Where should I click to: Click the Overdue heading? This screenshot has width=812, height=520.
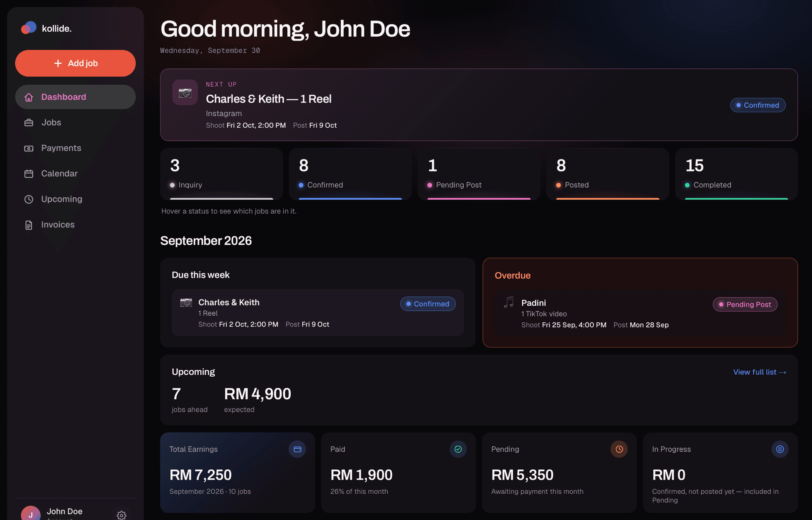pyautogui.click(x=513, y=275)
